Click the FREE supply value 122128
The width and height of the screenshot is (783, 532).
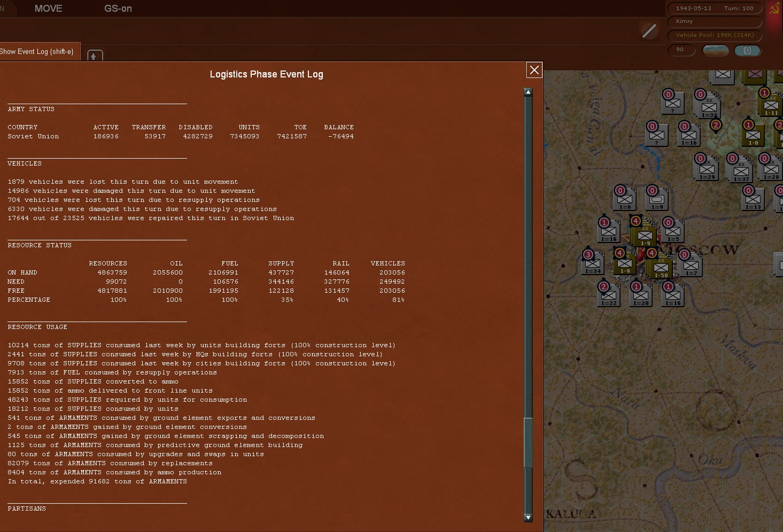(281, 291)
